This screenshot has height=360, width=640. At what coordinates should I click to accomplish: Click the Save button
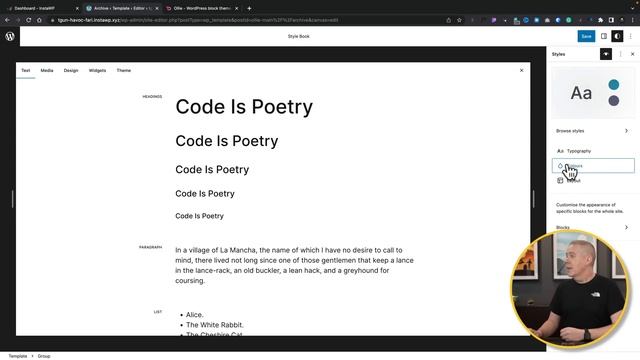click(586, 36)
